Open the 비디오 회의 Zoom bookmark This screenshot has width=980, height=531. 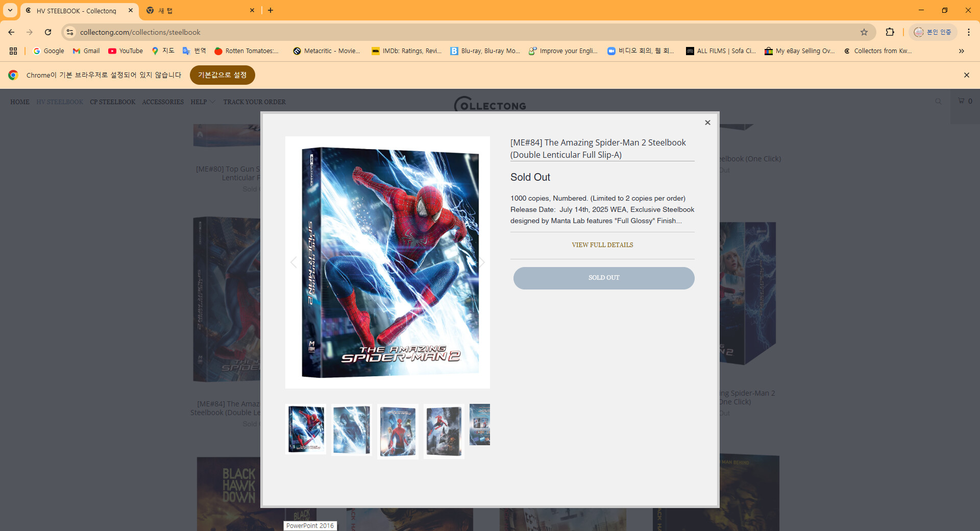641,51
